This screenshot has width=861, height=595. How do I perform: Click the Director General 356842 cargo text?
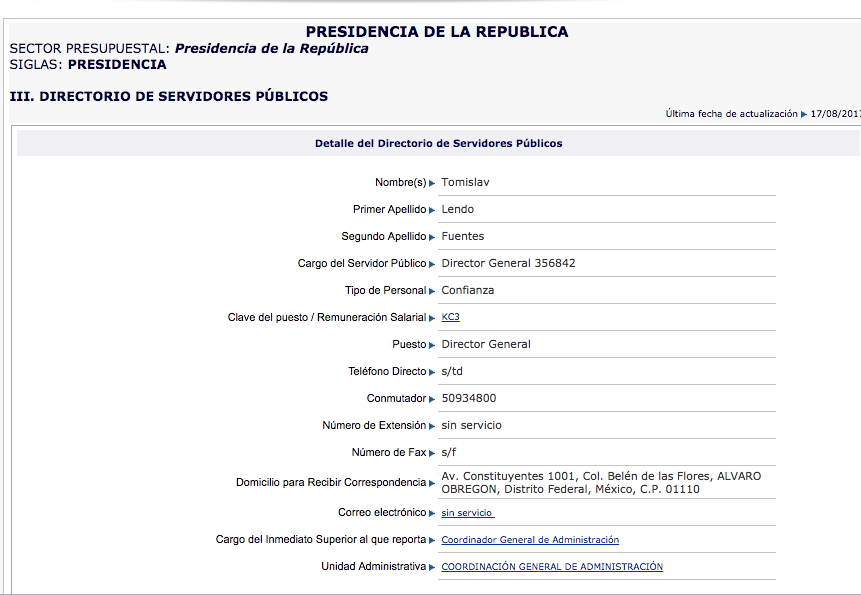[508, 263]
